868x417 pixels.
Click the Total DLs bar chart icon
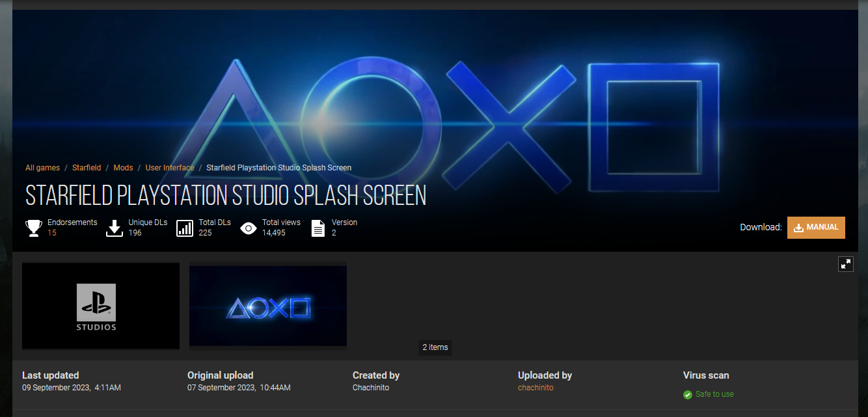[185, 228]
